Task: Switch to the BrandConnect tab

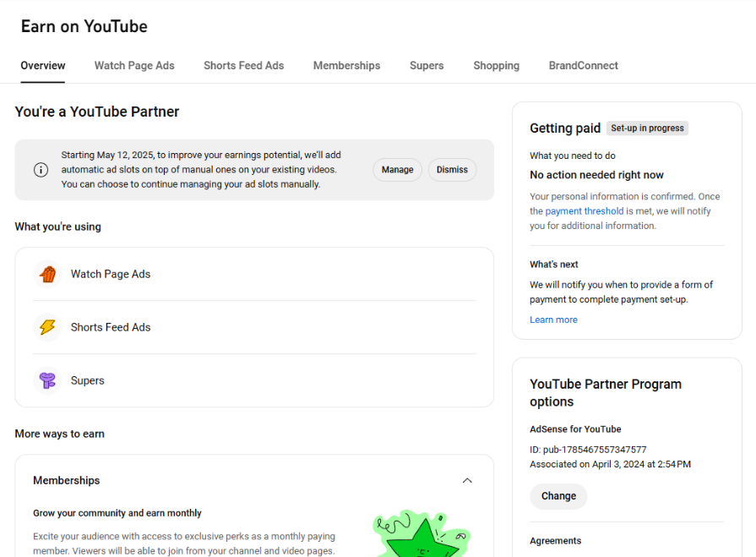Action: (x=584, y=66)
